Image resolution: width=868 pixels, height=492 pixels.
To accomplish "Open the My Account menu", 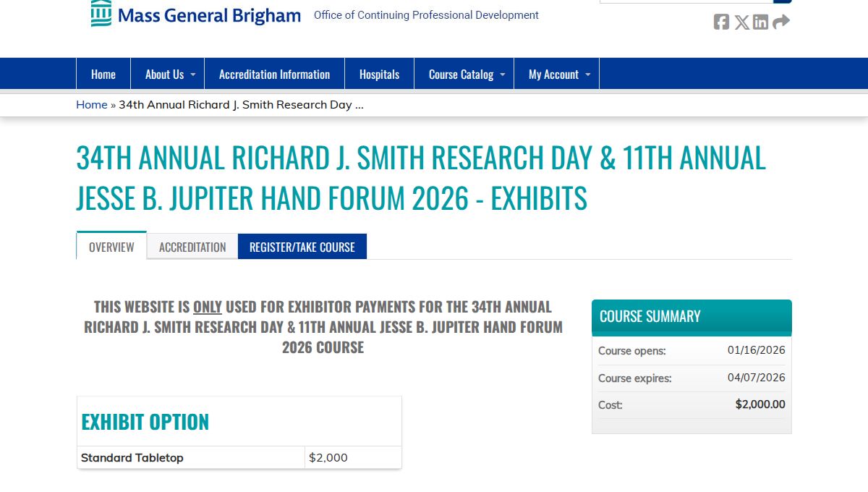I will click(x=556, y=74).
